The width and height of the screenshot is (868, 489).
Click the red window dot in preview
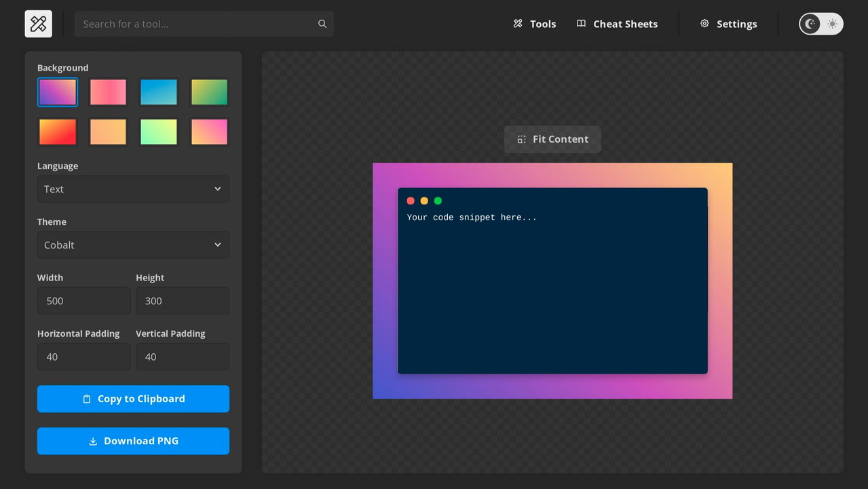[x=411, y=201]
